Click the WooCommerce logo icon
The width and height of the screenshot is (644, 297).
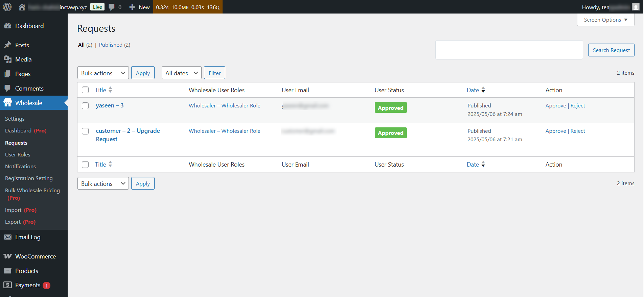pyautogui.click(x=7, y=256)
